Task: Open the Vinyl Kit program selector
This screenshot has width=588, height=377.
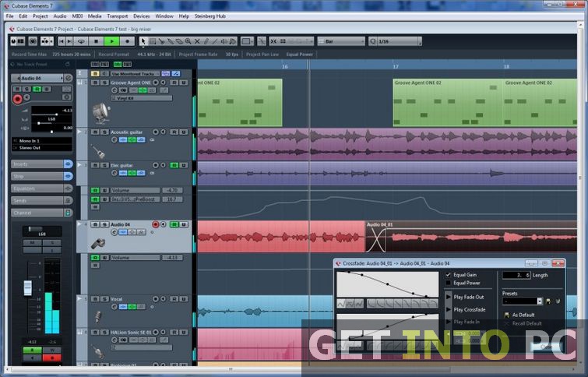Action: click(142, 98)
